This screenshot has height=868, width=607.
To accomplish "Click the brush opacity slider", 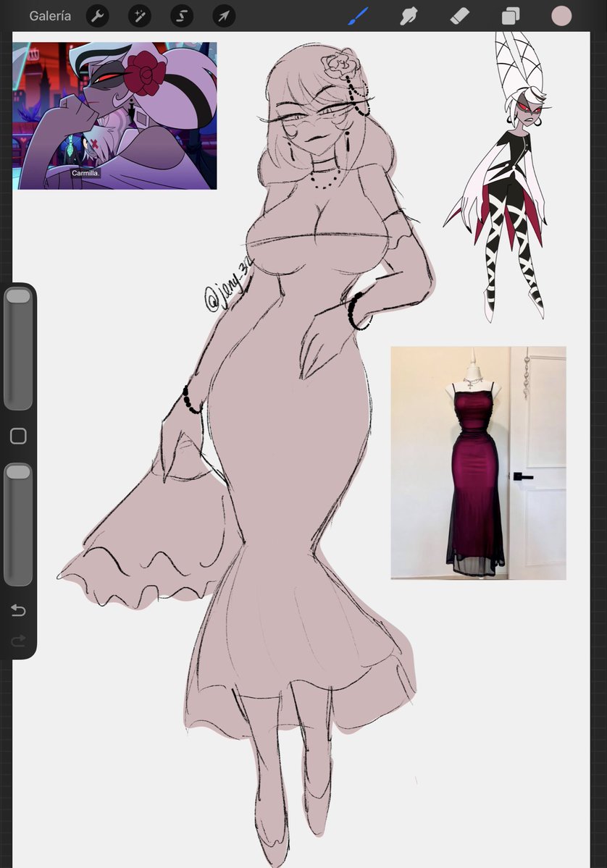I will click(18, 524).
